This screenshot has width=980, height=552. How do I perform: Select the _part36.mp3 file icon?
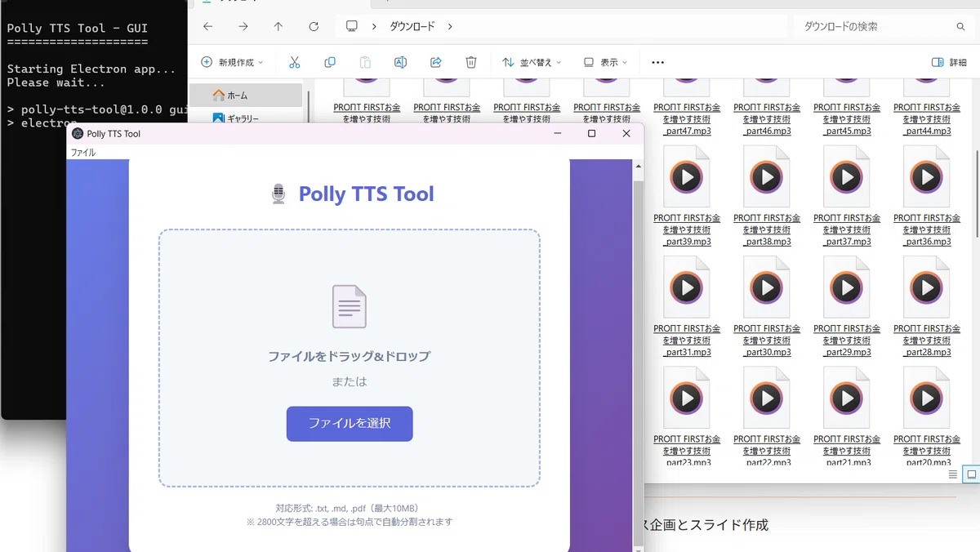(927, 176)
